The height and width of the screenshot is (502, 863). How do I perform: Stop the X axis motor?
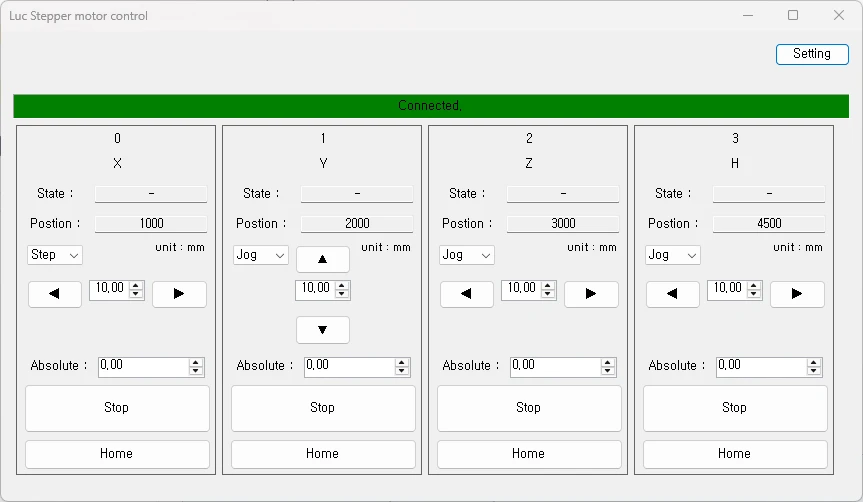coord(117,408)
